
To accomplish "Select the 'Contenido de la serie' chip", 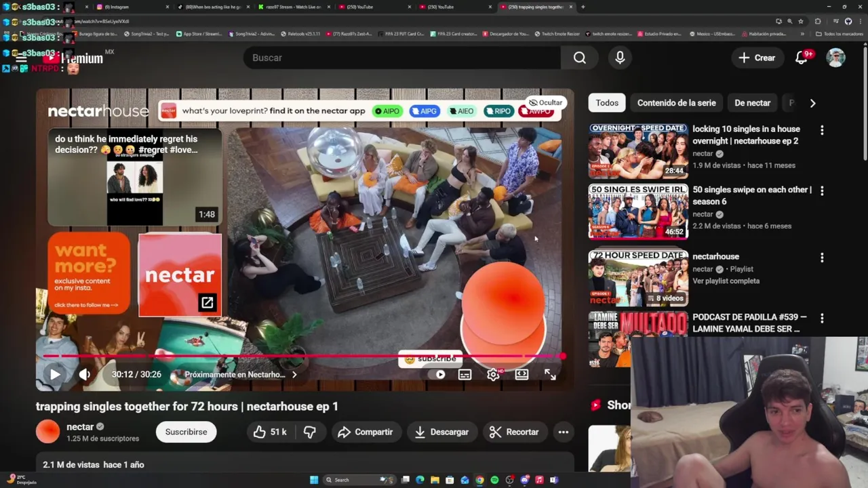I will pyautogui.click(x=676, y=103).
